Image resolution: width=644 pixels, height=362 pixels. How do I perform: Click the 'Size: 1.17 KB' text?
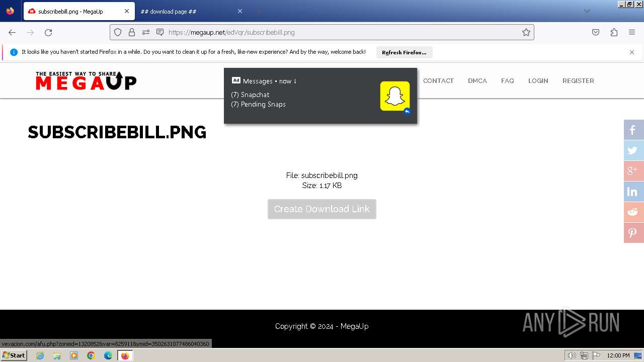pyautogui.click(x=322, y=186)
